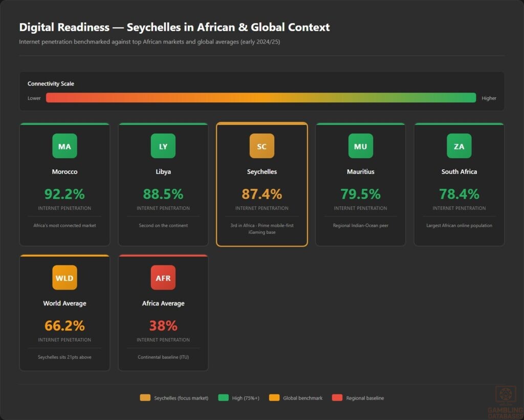The height and width of the screenshot is (420, 524).
Task: Click the 'Morocco' card title
Action: (64, 172)
